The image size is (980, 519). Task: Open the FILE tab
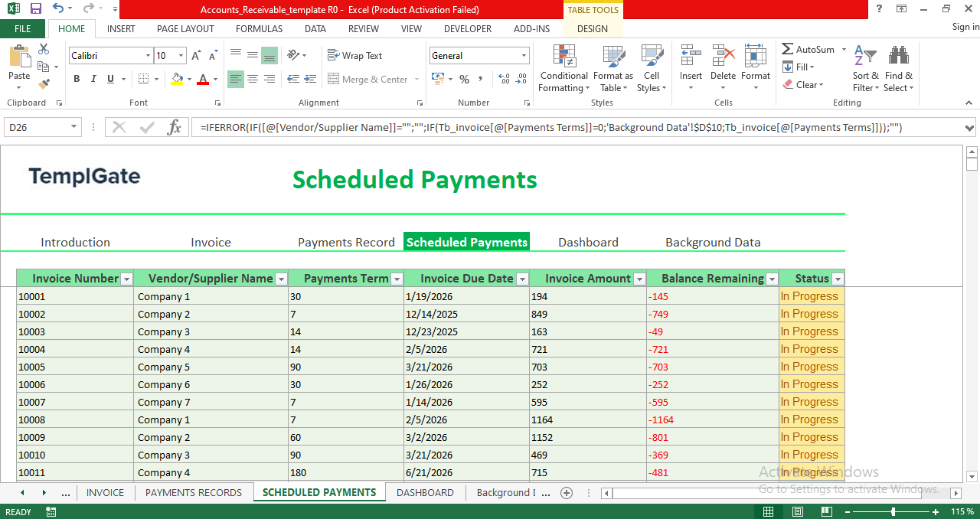(23, 29)
